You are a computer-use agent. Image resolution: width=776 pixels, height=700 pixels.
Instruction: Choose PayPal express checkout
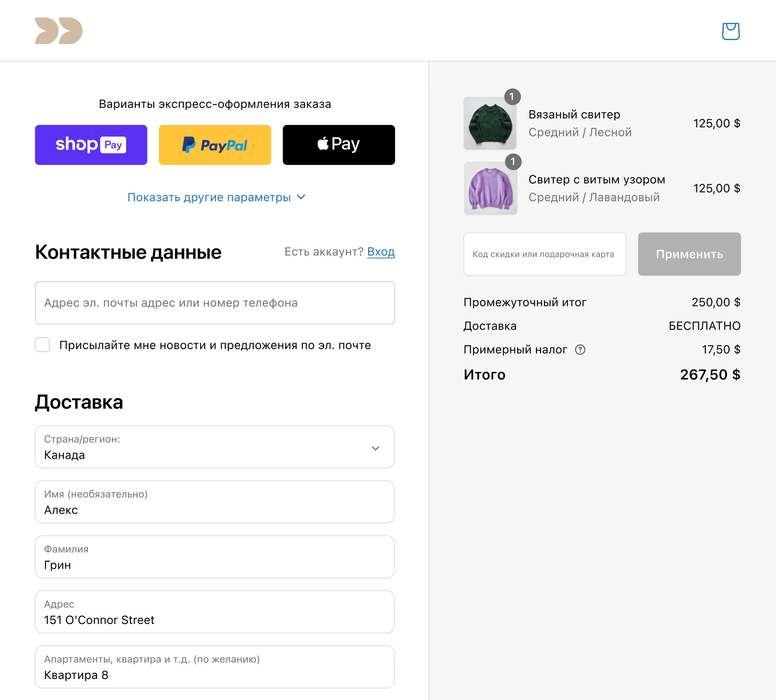tap(215, 145)
